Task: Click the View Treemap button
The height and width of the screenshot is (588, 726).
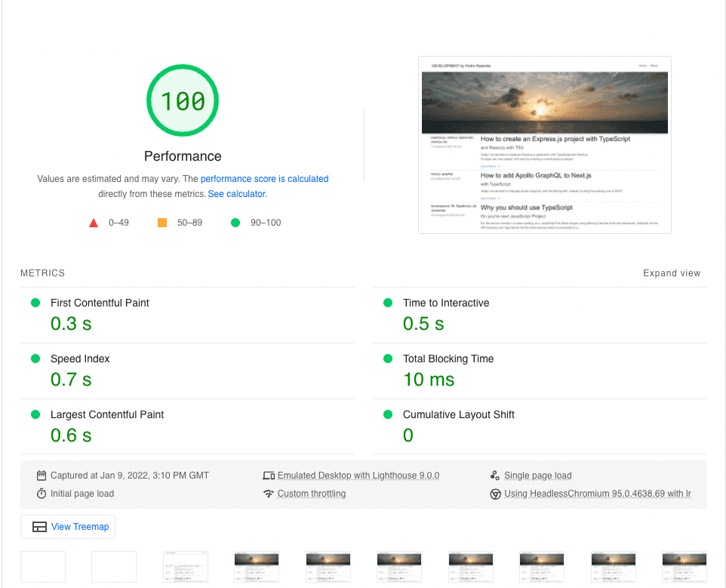Action: pyautogui.click(x=68, y=526)
